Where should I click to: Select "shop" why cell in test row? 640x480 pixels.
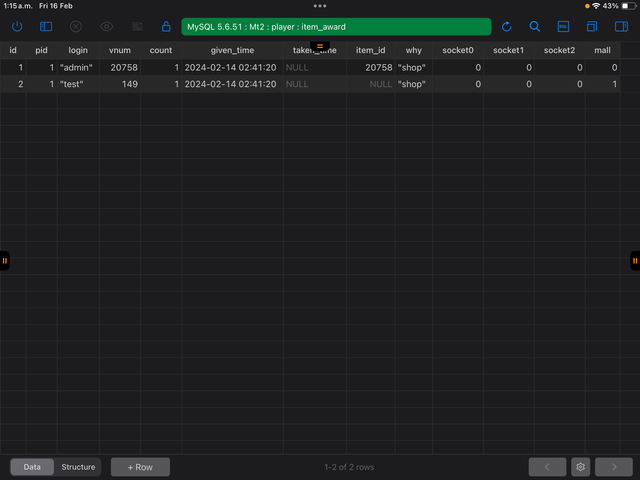pyautogui.click(x=413, y=84)
